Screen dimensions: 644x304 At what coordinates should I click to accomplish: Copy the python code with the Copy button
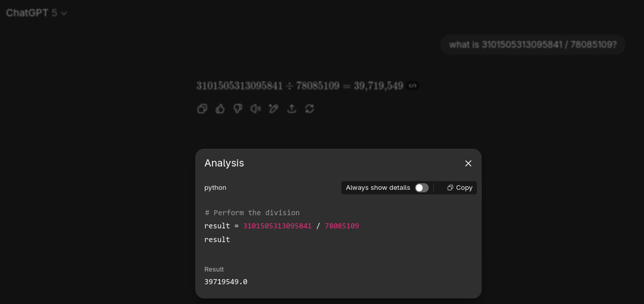click(460, 188)
